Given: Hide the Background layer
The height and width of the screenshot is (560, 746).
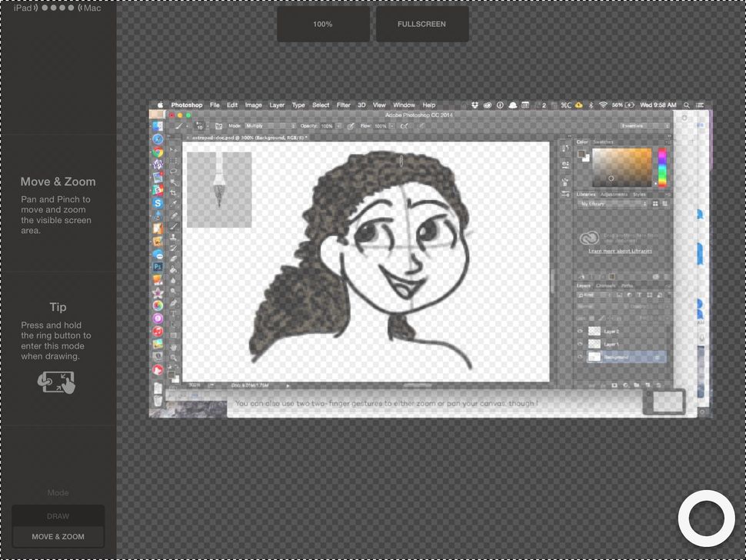Looking at the screenshot, I should [x=580, y=356].
